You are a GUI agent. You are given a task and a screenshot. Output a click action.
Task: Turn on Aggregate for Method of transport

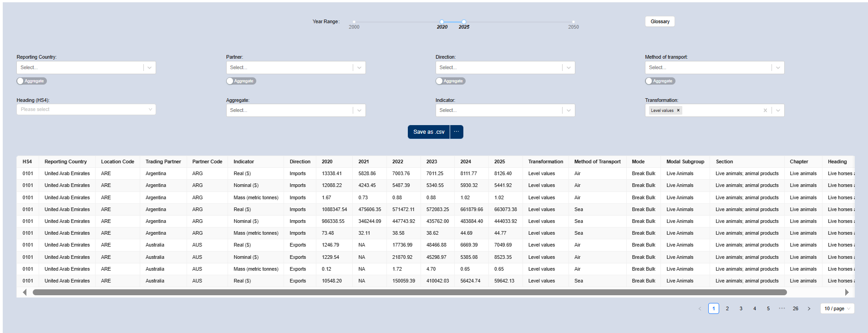point(660,81)
